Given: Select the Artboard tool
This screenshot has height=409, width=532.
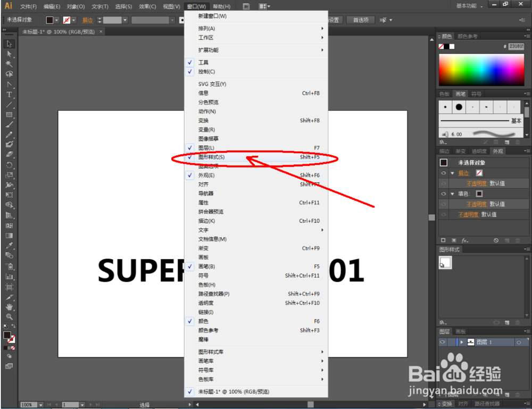Looking at the screenshot, I should click(x=9, y=287).
